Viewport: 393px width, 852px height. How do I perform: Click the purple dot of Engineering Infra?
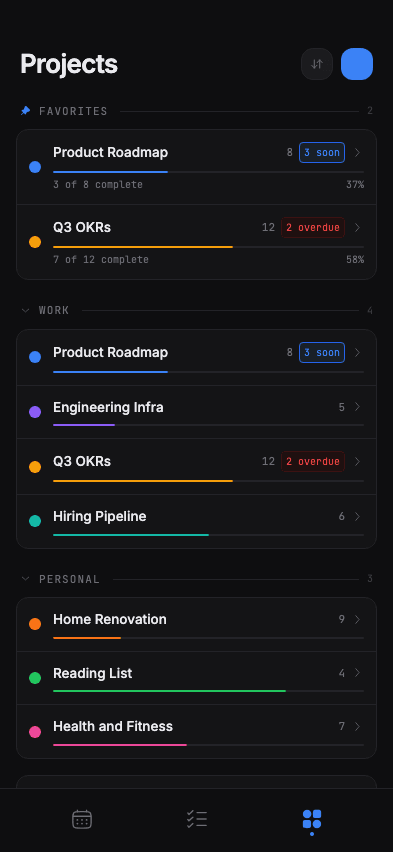35,412
